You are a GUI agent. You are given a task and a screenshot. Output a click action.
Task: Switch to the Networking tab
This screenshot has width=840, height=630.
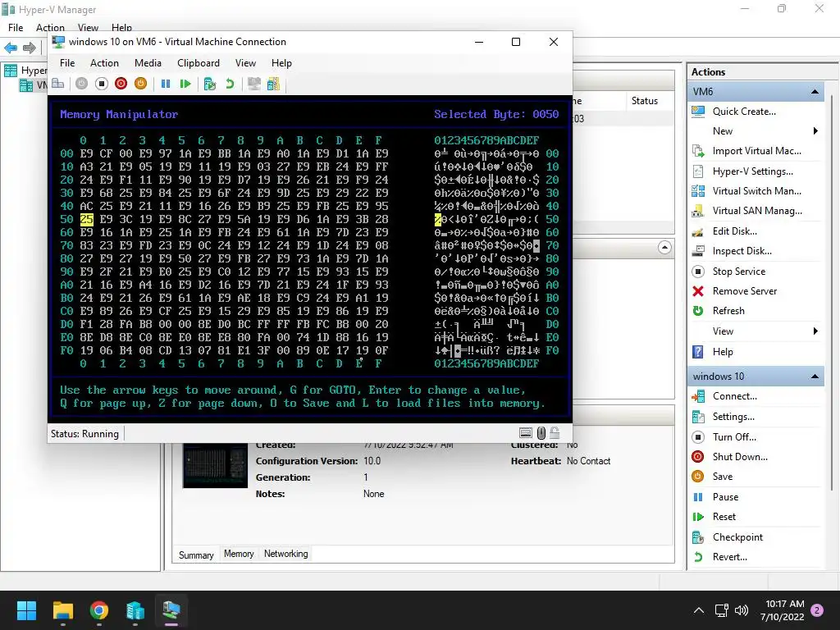[x=285, y=554]
